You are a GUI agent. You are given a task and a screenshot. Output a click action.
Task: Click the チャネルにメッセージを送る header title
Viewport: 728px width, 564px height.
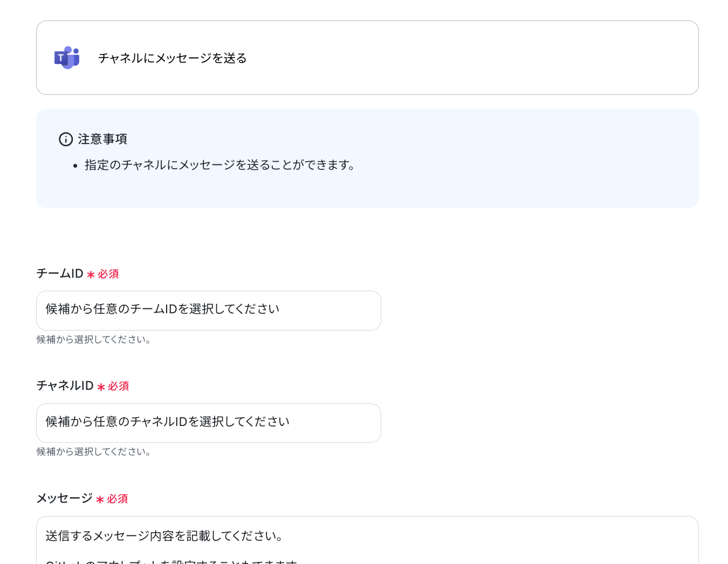[173, 58]
